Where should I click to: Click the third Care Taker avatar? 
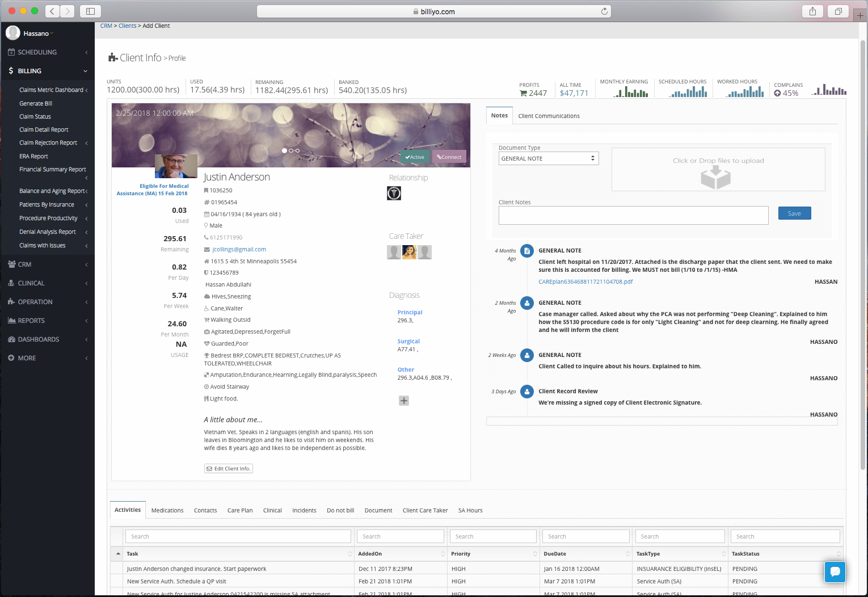(424, 252)
